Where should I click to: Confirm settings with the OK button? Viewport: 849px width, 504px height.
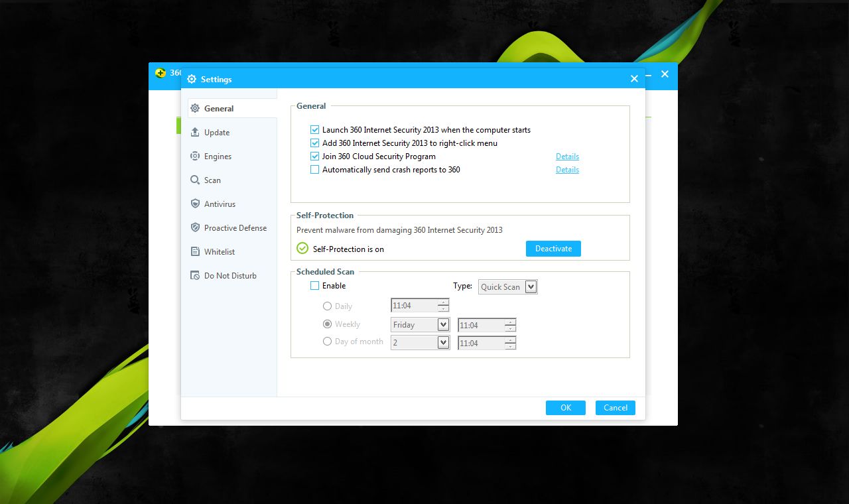[566, 408]
